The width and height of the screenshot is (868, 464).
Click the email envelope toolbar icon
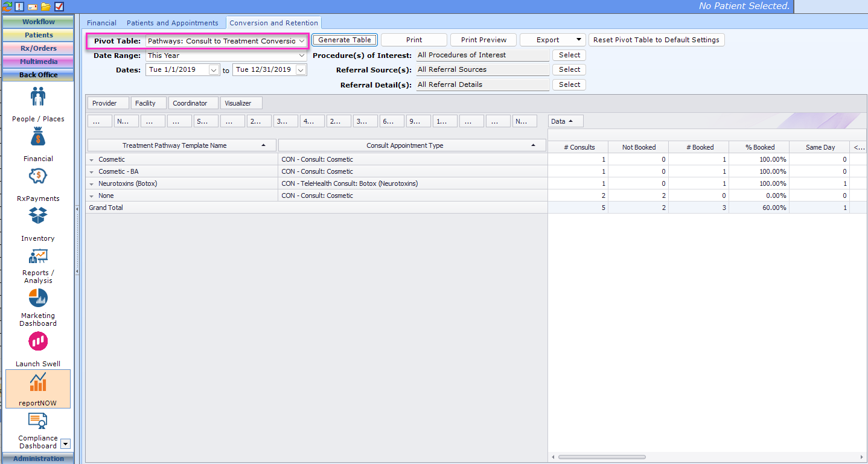tap(32, 5)
